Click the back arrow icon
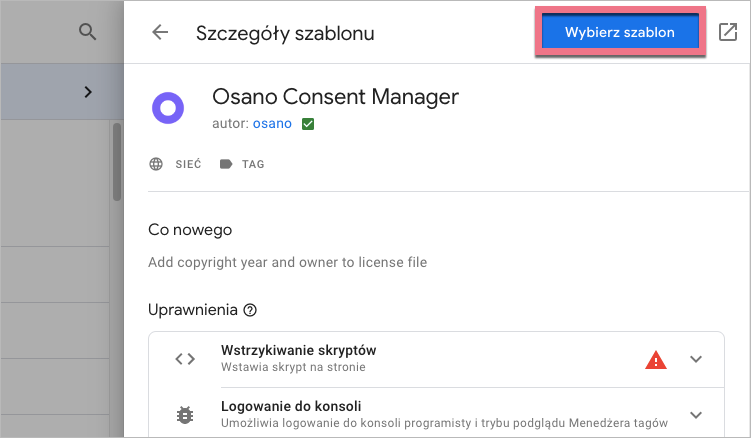Screen dimensions: 751x438 coord(160,32)
